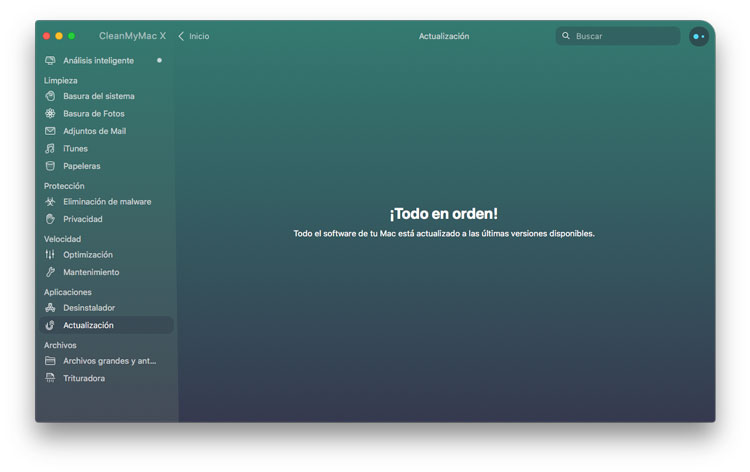Go to Eliminación de malware
The image size is (750, 472).
[x=106, y=202]
